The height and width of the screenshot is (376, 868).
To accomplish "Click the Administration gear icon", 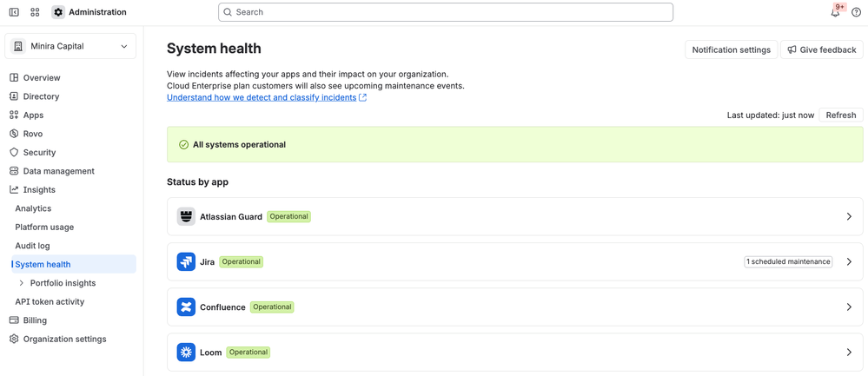I will tap(58, 12).
